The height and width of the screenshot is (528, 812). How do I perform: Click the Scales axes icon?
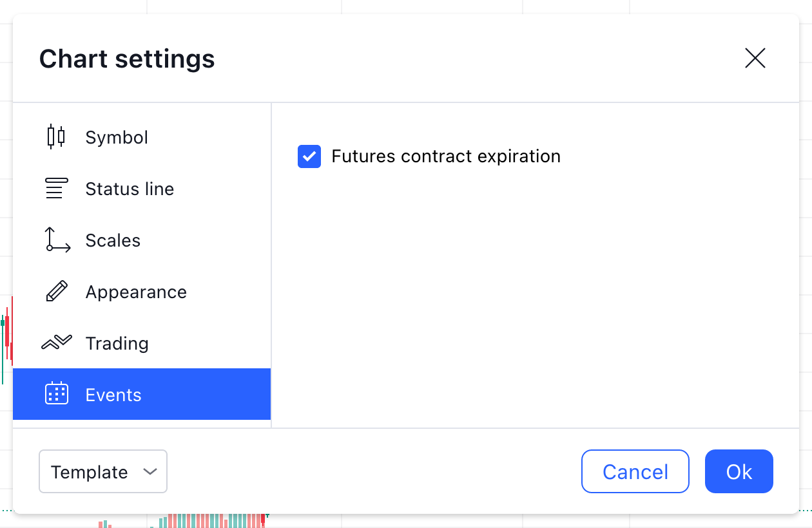[57, 240]
